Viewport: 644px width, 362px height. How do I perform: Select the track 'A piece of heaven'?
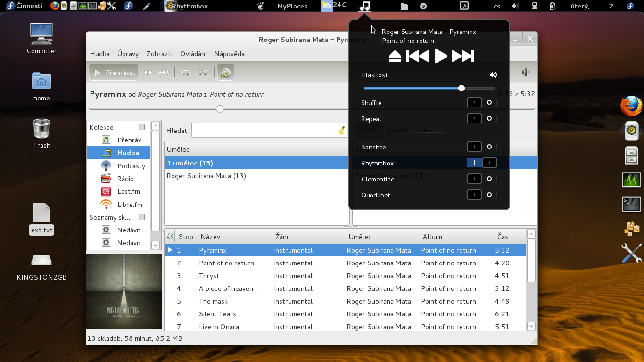[345, 288]
